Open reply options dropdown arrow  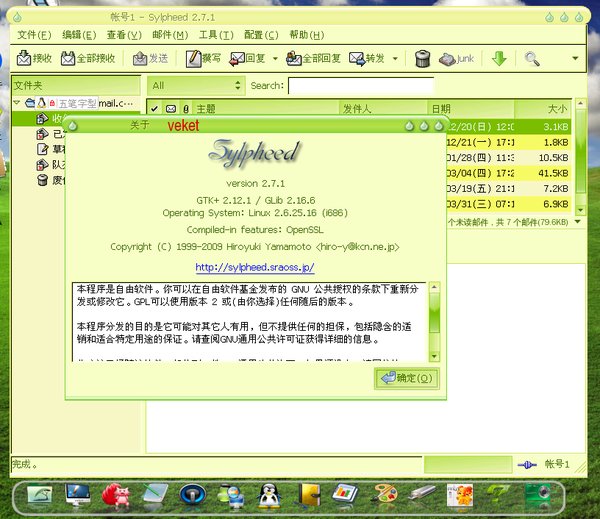[275, 59]
